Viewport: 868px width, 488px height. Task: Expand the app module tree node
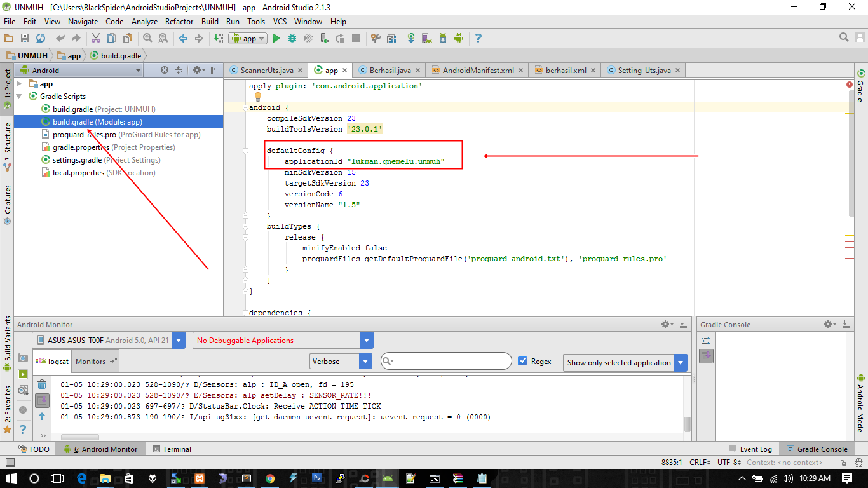(x=19, y=84)
